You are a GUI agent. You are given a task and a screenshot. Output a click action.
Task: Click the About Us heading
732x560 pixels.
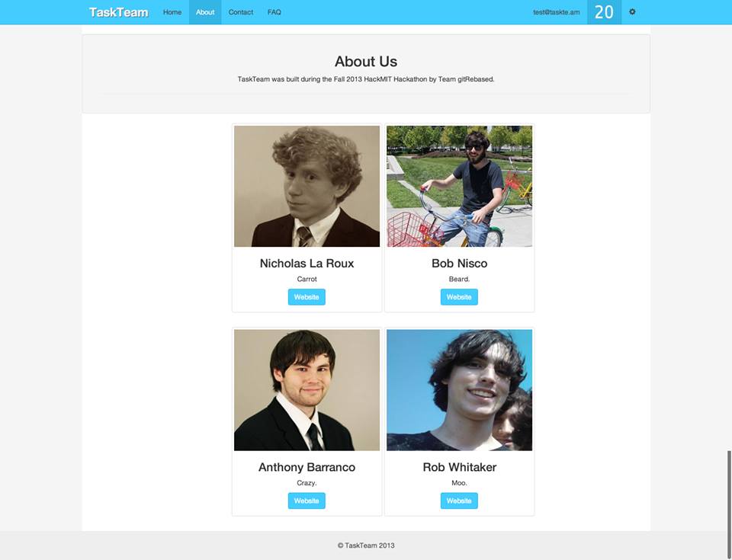coord(366,61)
